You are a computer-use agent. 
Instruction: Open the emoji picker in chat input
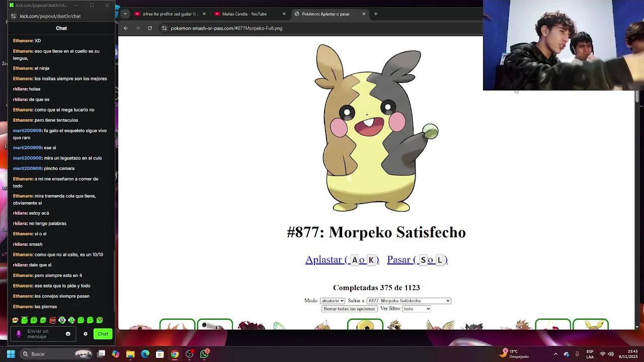point(68,334)
